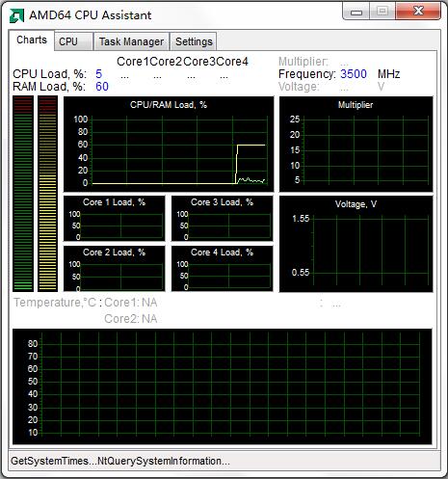
Task: Click the 'RAM Load, %:' label
Action: [49, 87]
